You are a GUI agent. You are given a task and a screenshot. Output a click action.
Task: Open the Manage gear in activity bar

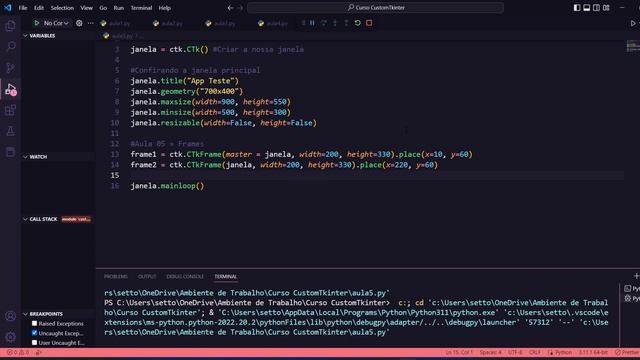click(x=11, y=337)
